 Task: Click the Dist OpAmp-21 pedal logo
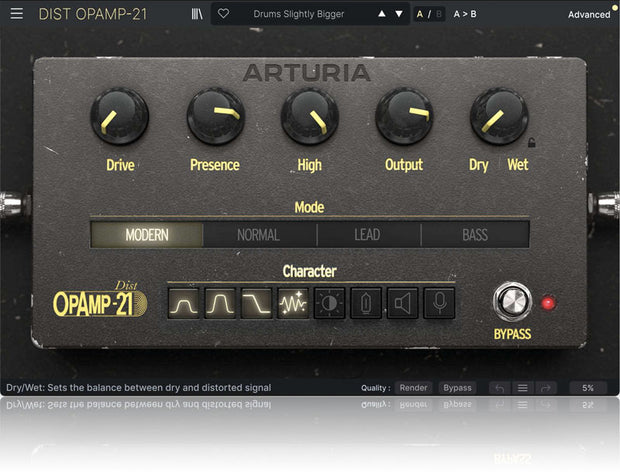pyautogui.click(x=100, y=299)
